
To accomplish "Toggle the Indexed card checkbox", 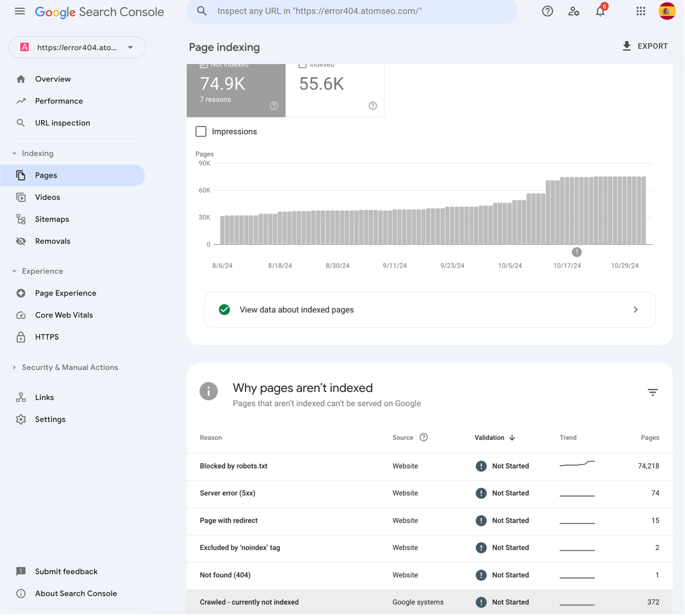I will [x=302, y=65].
